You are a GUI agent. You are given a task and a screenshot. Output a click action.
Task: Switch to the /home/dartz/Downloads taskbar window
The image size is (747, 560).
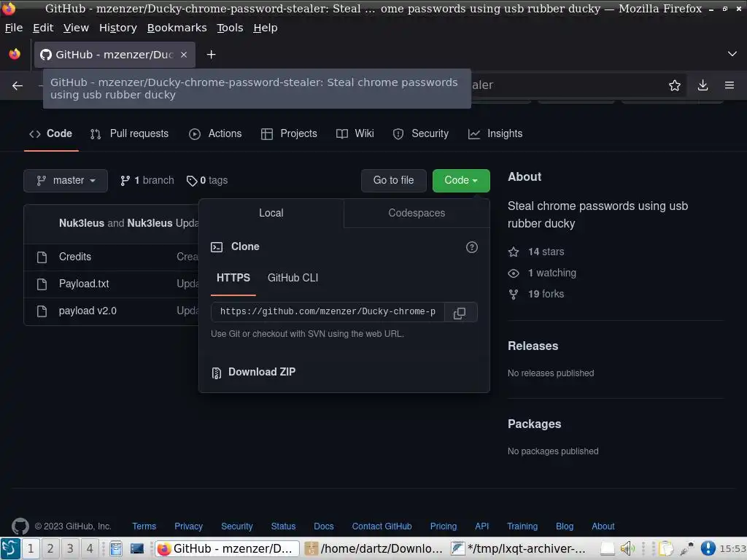pos(374,548)
